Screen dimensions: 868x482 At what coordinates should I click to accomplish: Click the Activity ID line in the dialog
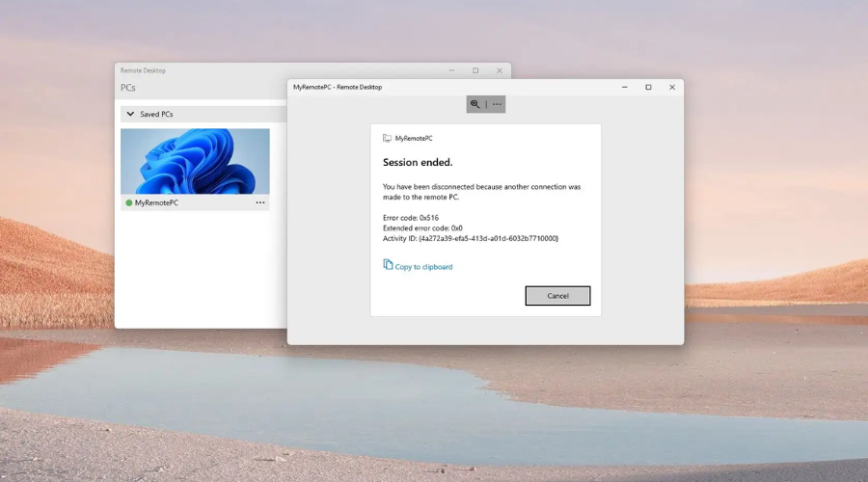471,238
